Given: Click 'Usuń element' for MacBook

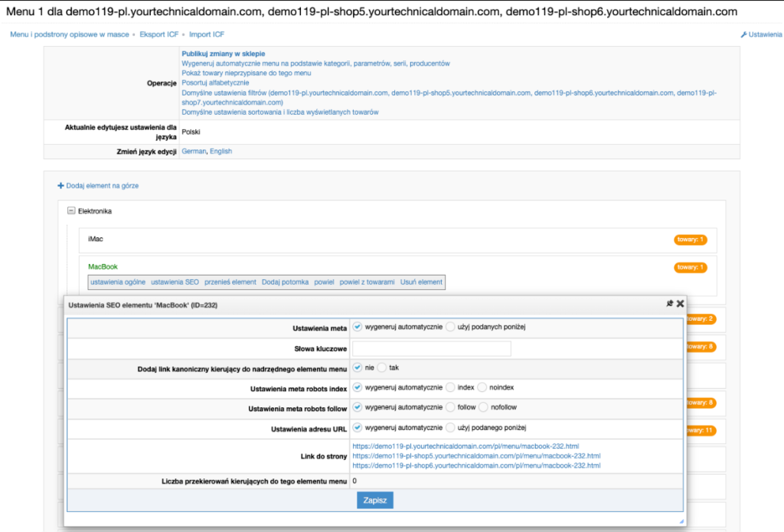Looking at the screenshot, I should [x=420, y=282].
